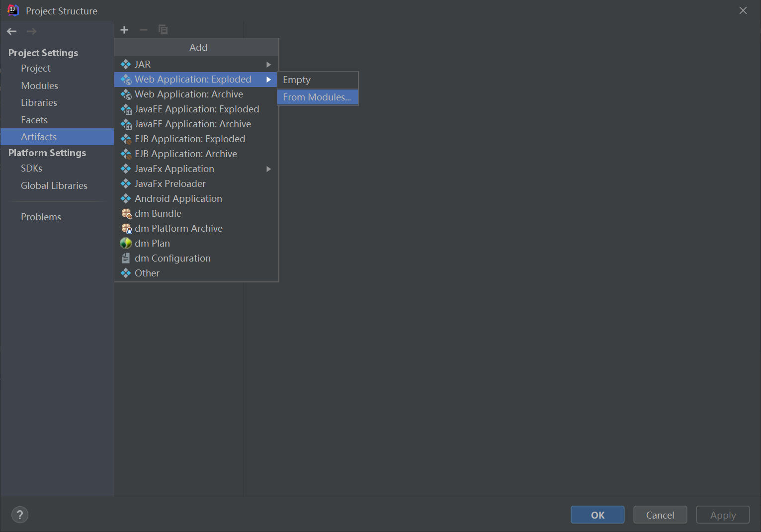Open the Problems page
This screenshot has width=761, height=532.
(57, 217)
